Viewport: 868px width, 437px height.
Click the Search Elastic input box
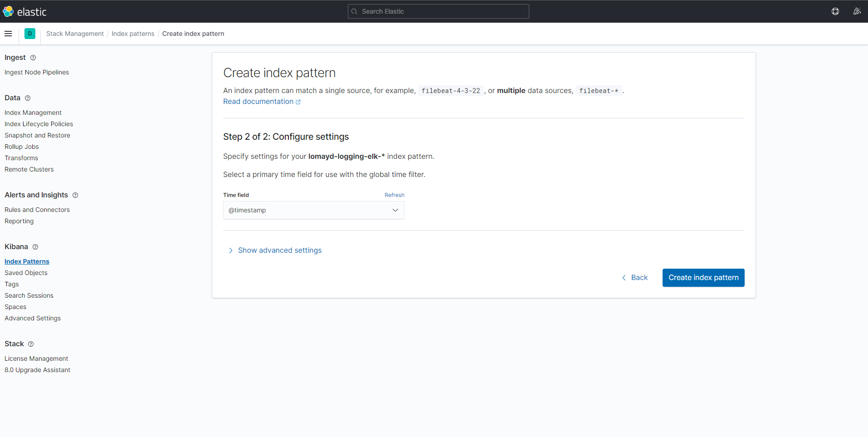click(438, 11)
